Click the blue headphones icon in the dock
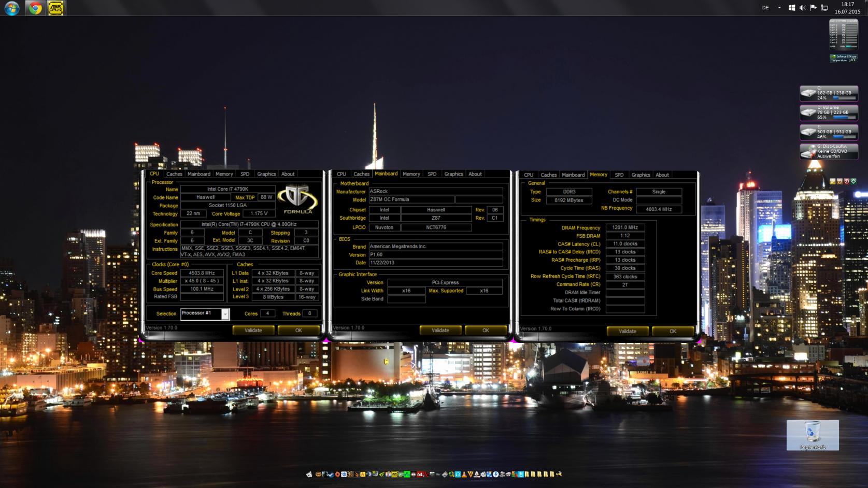This screenshot has height=488, width=868. (x=458, y=474)
